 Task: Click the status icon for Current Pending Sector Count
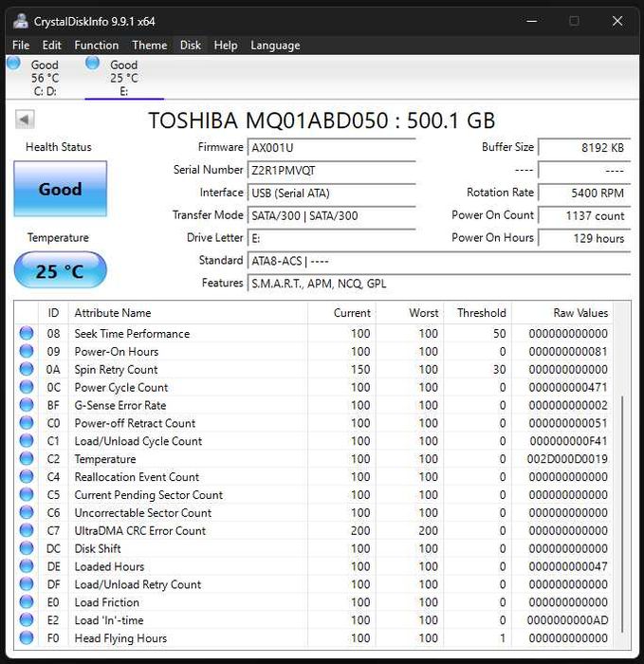coord(27,494)
